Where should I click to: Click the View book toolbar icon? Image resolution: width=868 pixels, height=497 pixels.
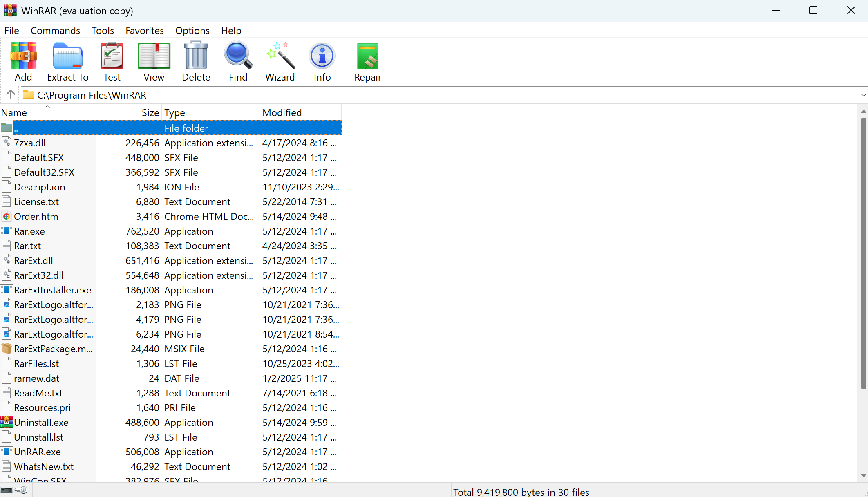pyautogui.click(x=154, y=56)
